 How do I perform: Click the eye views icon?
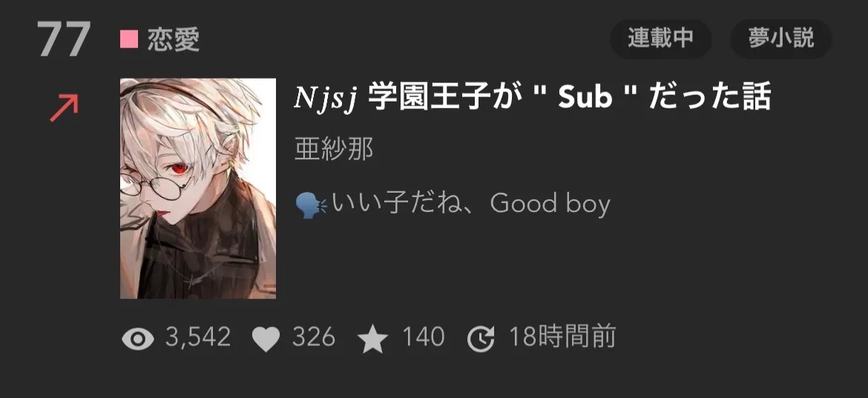[138, 338]
